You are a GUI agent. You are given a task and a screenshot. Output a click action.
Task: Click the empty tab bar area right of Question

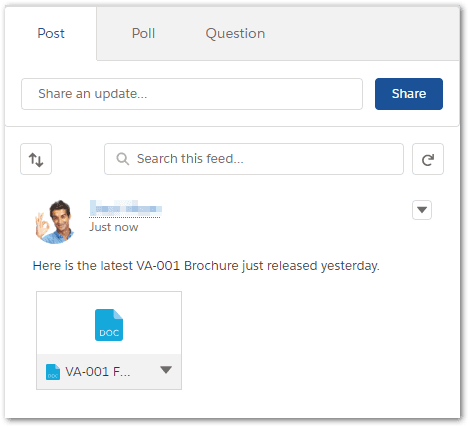(x=362, y=33)
